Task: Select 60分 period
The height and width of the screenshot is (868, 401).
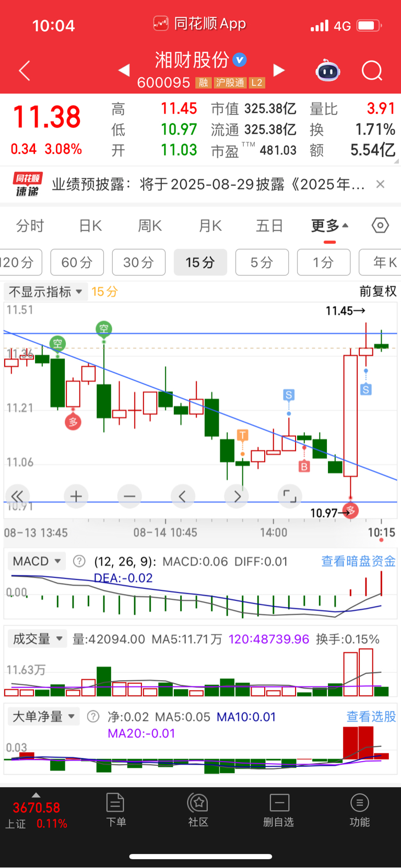Action: [x=77, y=262]
